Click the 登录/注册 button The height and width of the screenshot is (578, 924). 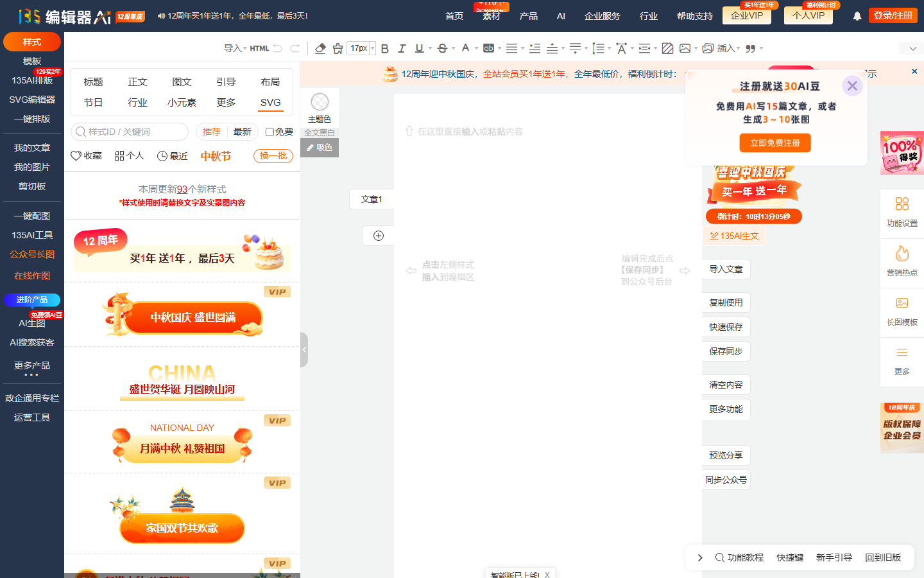(893, 15)
